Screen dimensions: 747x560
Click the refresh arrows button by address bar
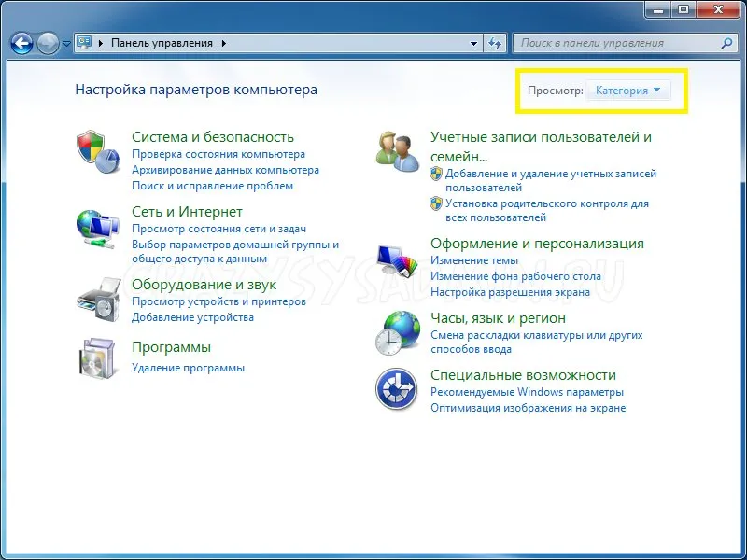pyautogui.click(x=495, y=43)
